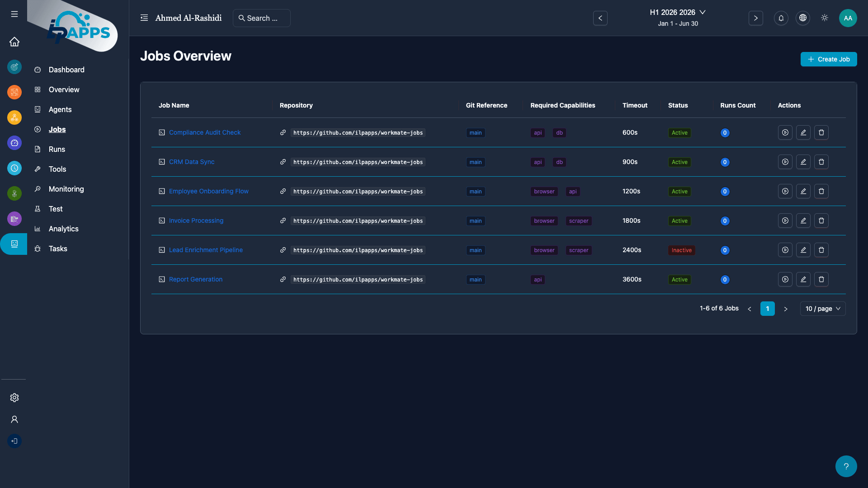Viewport: 868px width, 488px height.
Task: Open the Analytics section
Action: 63,229
